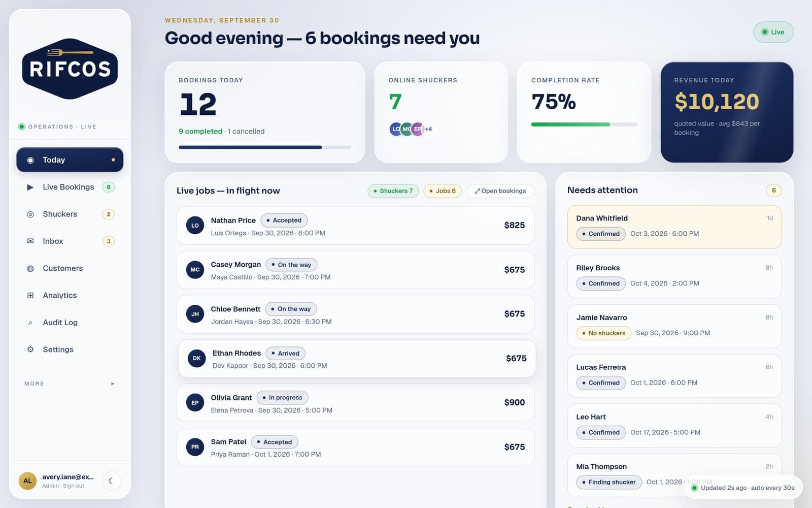Click Riley Brooks name in Needs attention
The image size is (812, 508).
(x=598, y=268)
